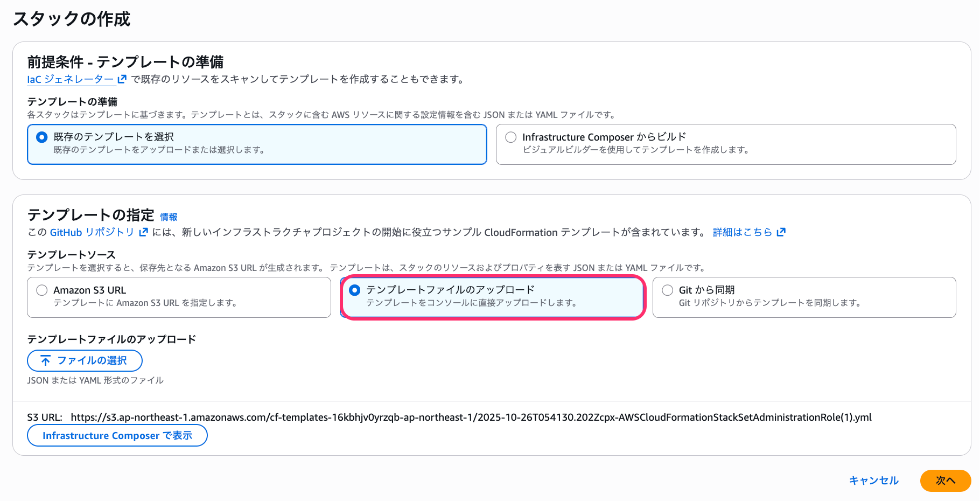Open the GitHub リポジトリ link
980x501 pixels.
tap(92, 232)
